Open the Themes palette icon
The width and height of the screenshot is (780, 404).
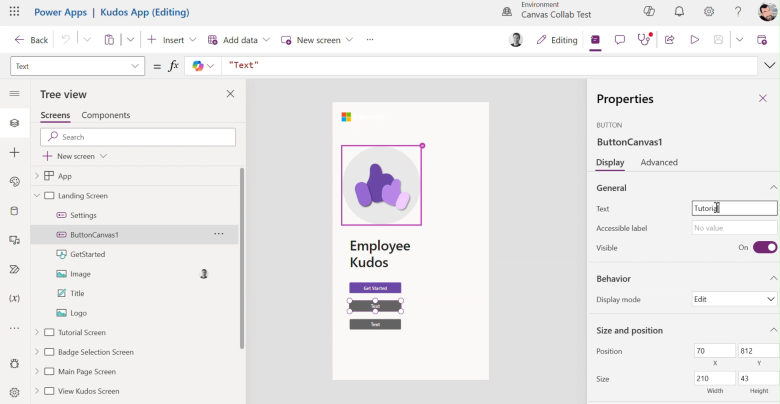(x=14, y=182)
